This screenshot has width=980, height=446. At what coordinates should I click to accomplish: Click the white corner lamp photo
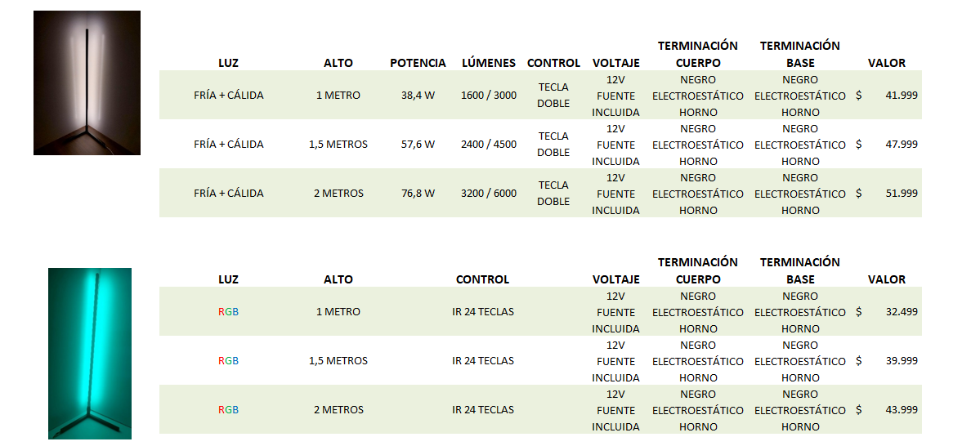[x=87, y=83]
